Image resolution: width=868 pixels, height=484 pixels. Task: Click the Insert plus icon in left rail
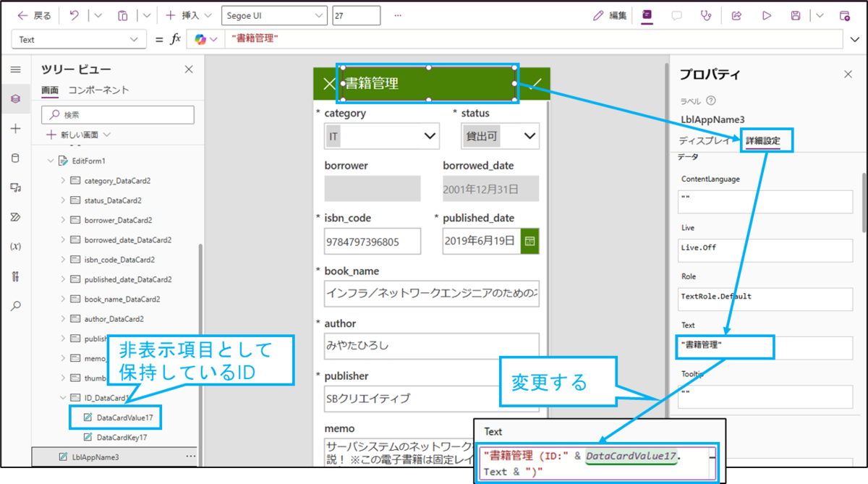click(x=15, y=129)
